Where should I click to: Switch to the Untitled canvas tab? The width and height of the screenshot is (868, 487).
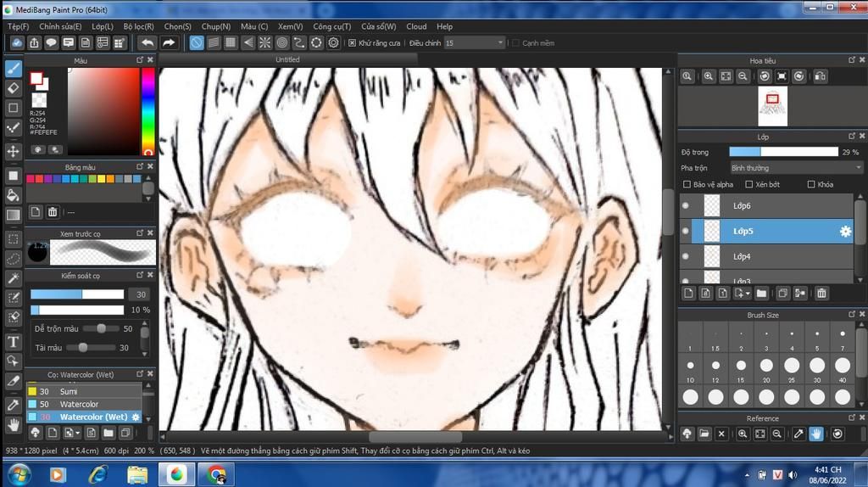(x=287, y=59)
